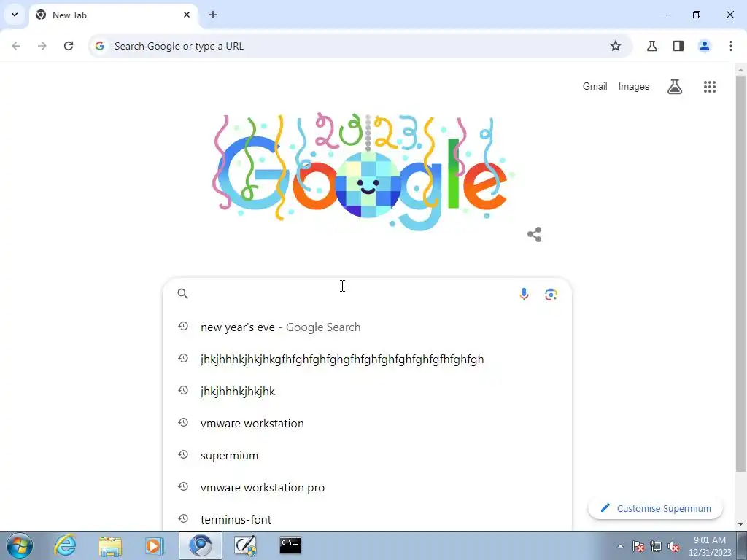This screenshot has height=560, width=747.
Task: Select the long "jhkjhhhkjhkjhkgfhfgh..." suggestion
Action: coord(367,359)
